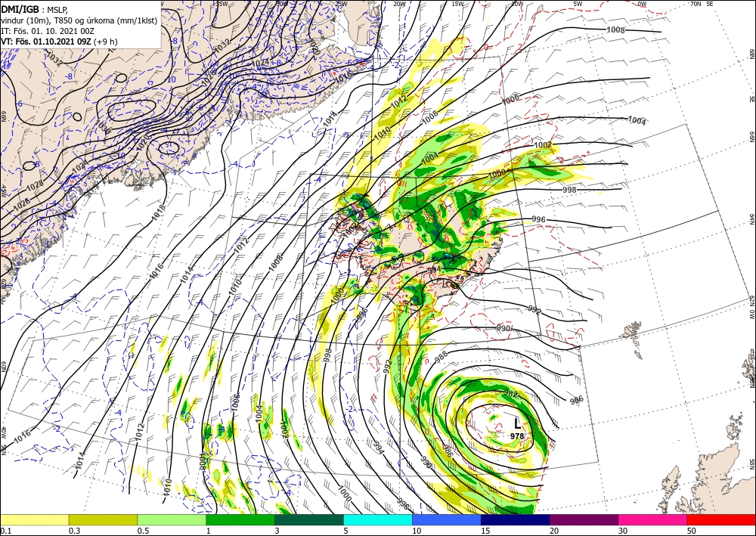Click the '0.5' legend scale value
Image resolution: width=756 pixels, height=536 pixels.
[x=143, y=531]
